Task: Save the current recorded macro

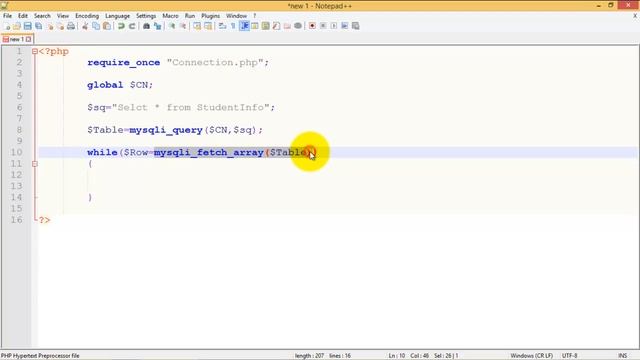Action: [x=356, y=26]
